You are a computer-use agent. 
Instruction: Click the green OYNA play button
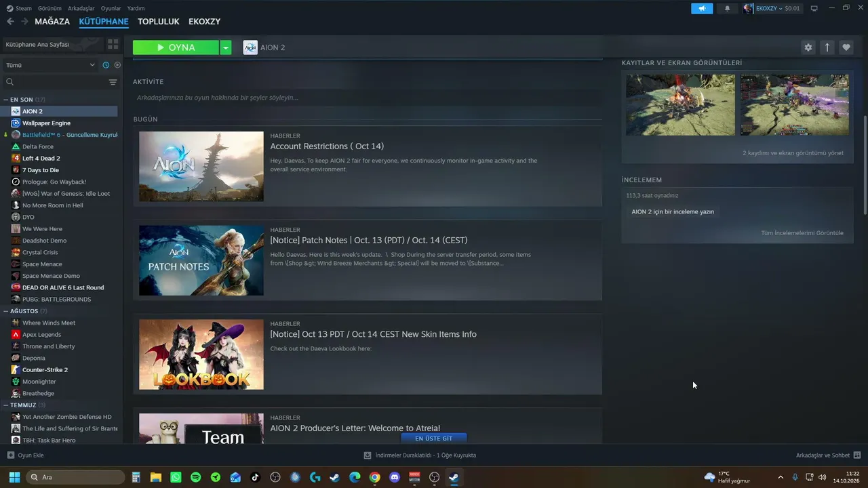coord(176,47)
